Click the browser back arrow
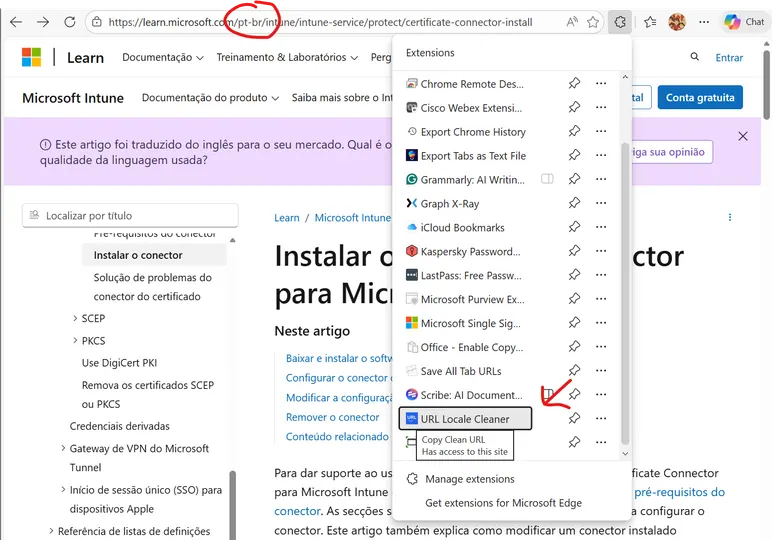 tap(16, 22)
